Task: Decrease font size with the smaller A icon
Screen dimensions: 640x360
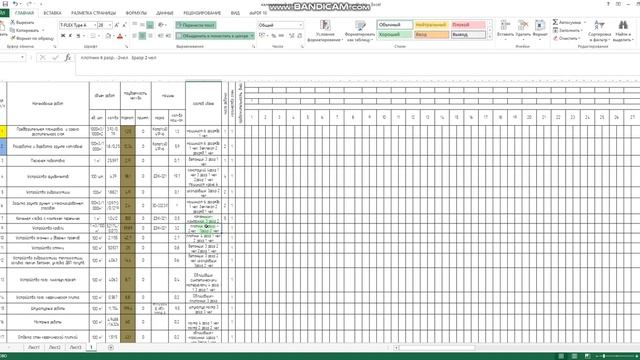Action: pos(124,25)
